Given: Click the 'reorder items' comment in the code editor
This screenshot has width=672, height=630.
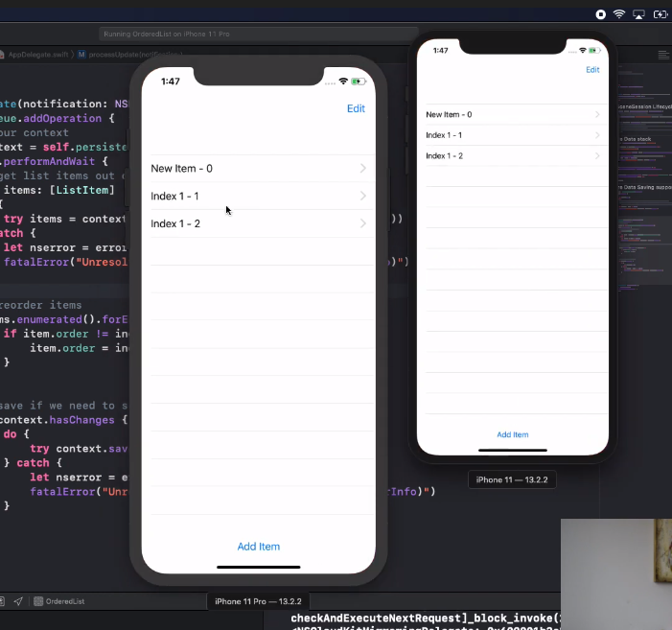Looking at the screenshot, I should 40,305.
